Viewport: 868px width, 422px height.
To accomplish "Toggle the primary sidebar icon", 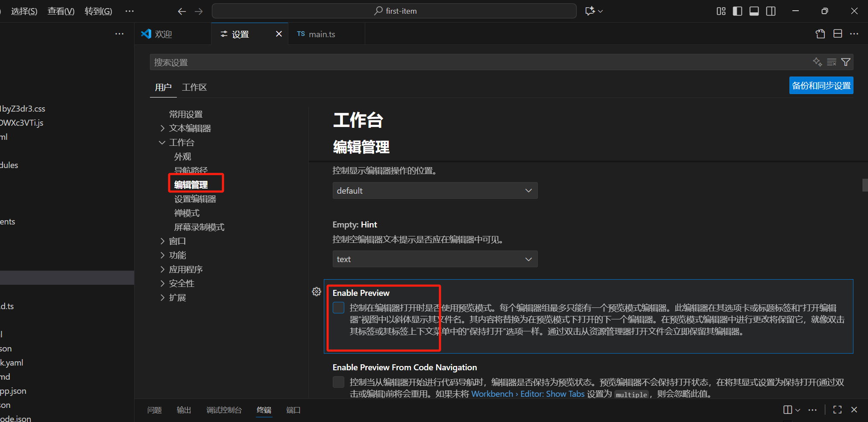I will (x=737, y=11).
